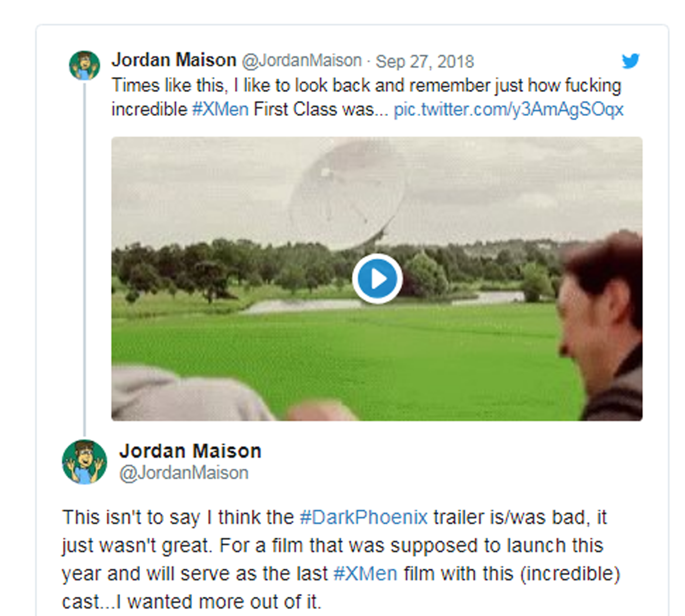Open Jordan Maison's small profile avatar
This screenshot has height=616, width=685.
click(x=85, y=65)
